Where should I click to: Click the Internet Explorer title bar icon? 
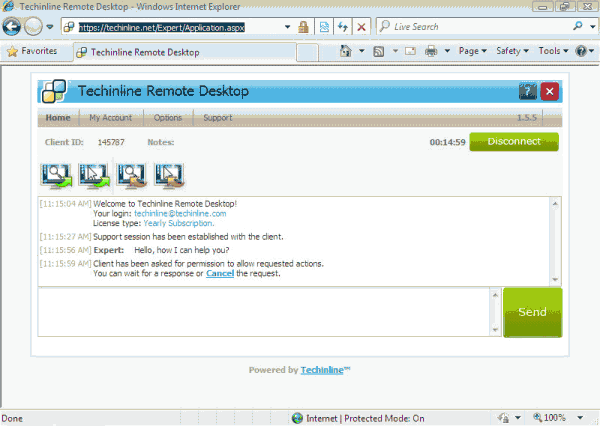point(8,6)
